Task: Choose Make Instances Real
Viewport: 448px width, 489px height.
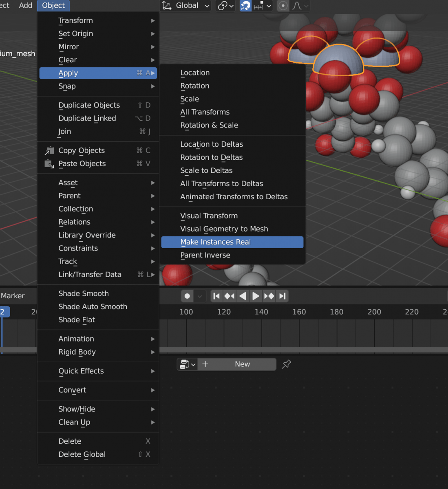Action: [x=232, y=242]
